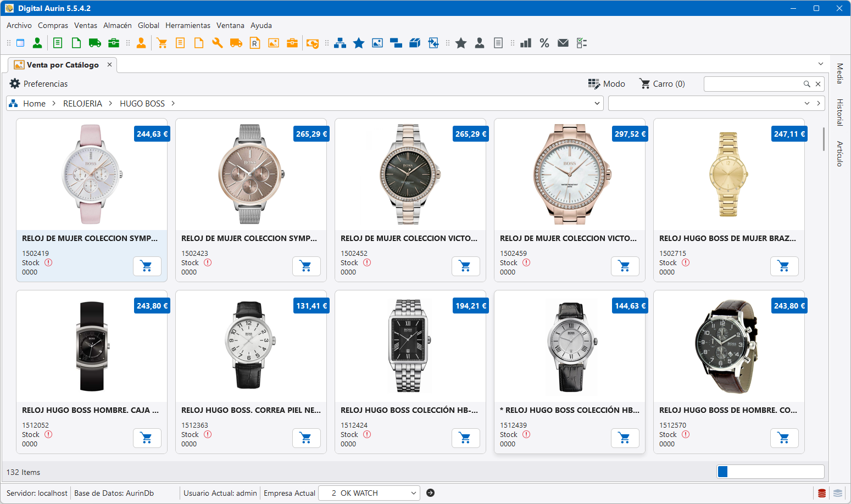The width and height of the screenshot is (851, 504).
Task: Click the blue star toolbar icon
Action: (x=359, y=43)
